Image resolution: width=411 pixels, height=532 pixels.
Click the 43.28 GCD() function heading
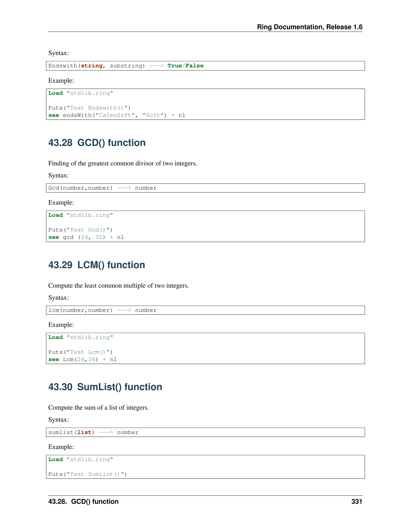97,143
